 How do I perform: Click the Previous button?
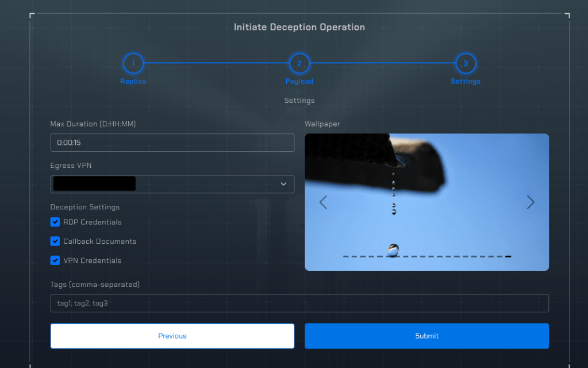click(172, 336)
